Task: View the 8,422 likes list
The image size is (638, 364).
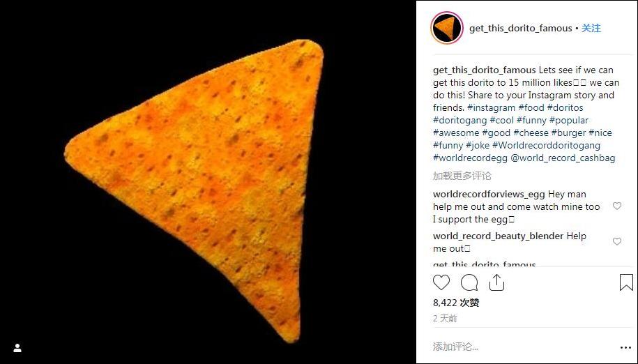Action: [456, 303]
